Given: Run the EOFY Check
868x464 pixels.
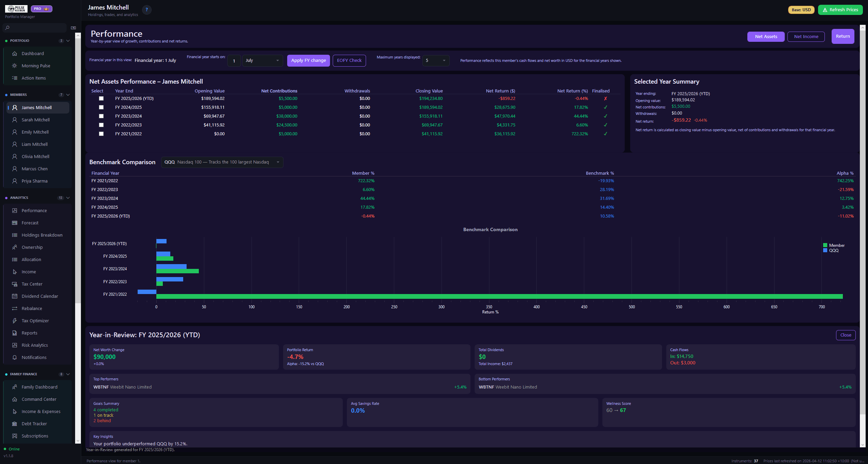Looking at the screenshot, I should [x=349, y=61].
